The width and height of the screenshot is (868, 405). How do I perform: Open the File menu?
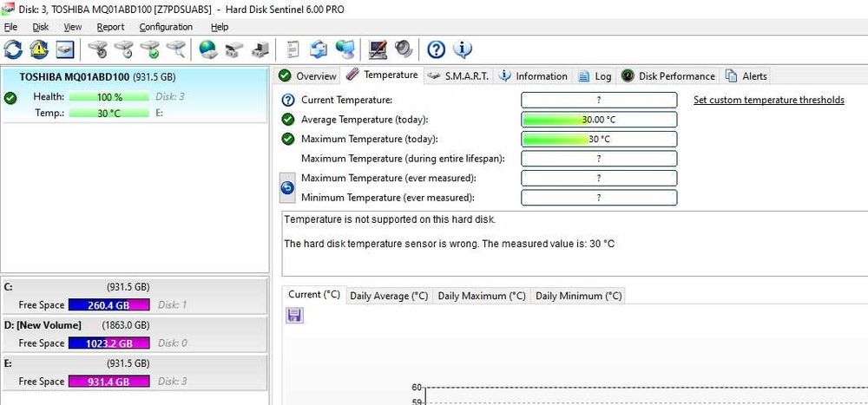[x=10, y=27]
